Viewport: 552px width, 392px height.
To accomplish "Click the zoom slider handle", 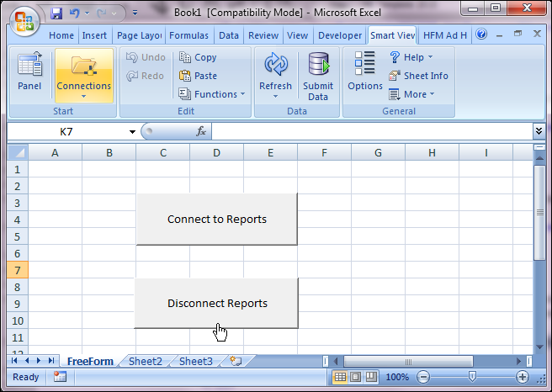I will 472,377.
